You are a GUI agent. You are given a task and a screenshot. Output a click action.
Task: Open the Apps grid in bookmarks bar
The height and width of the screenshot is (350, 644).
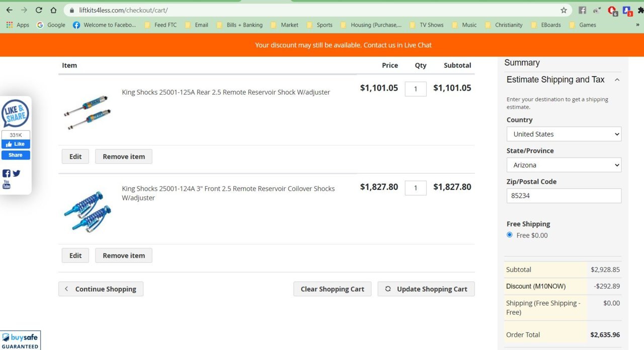click(x=18, y=25)
